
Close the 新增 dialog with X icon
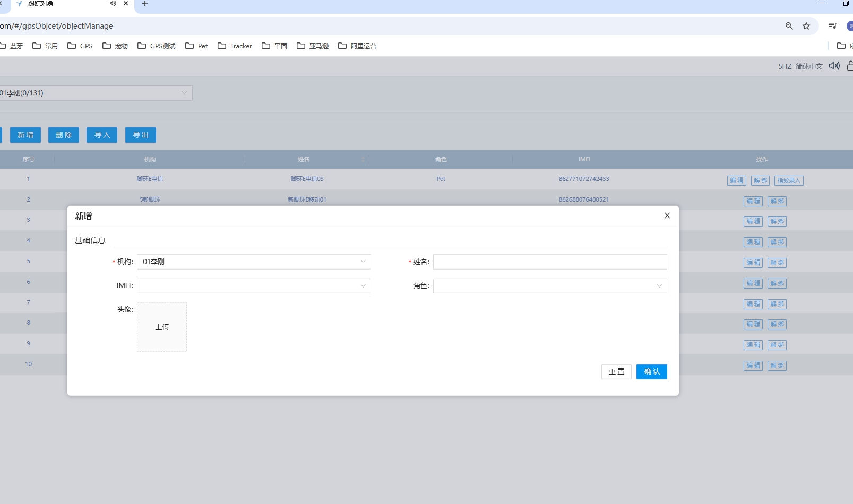667,215
